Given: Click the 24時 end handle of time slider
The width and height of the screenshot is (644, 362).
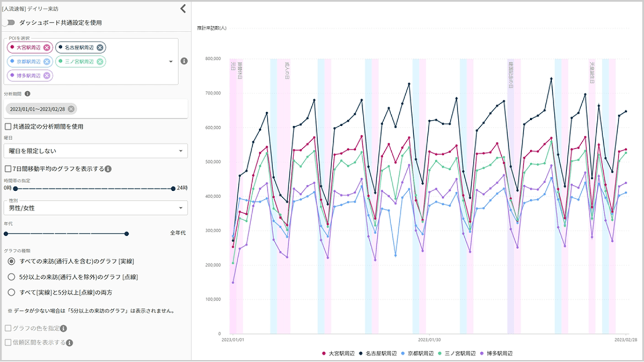Looking at the screenshot, I should tap(173, 189).
